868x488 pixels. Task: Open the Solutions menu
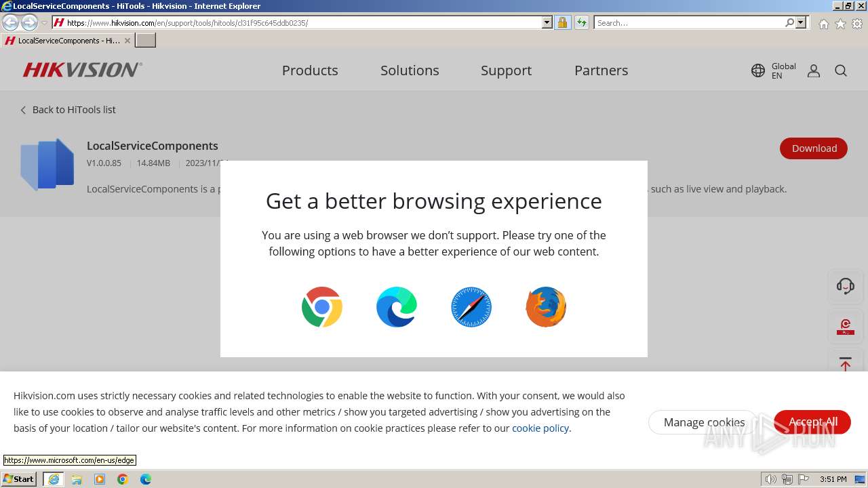point(410,70)
